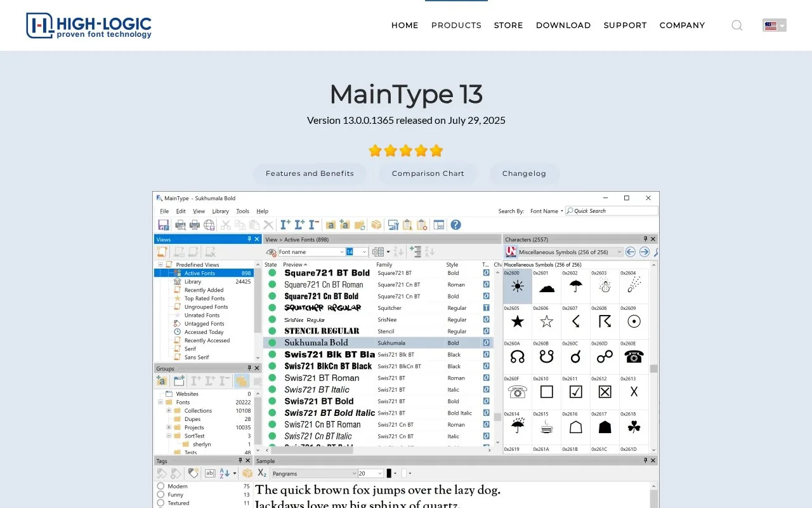Viewport: 812px width, 508px height.
Task: Toggle the green state dot for Sukhumala Bold
Action: coord(272,343)
